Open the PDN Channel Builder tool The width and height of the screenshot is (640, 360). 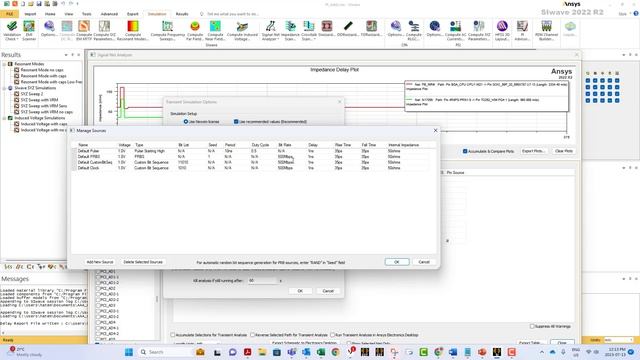click(547, 30)
